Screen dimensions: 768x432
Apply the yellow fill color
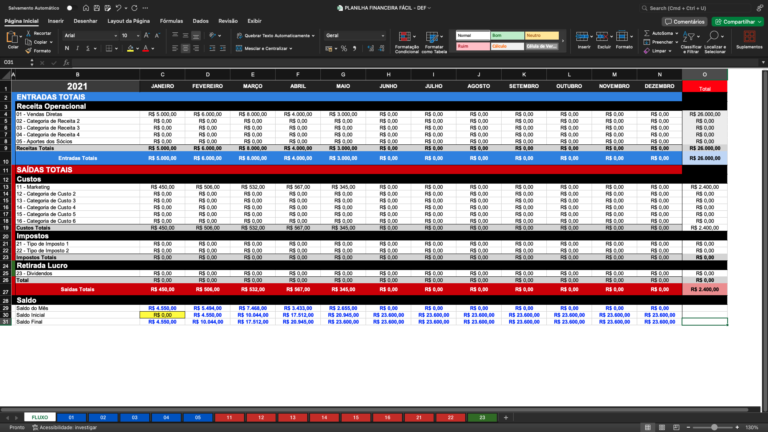(130, 48)
